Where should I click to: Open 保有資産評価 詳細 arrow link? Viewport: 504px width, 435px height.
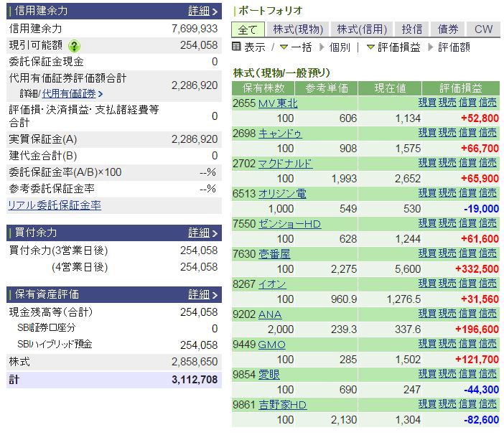click(x=203, y=294)
